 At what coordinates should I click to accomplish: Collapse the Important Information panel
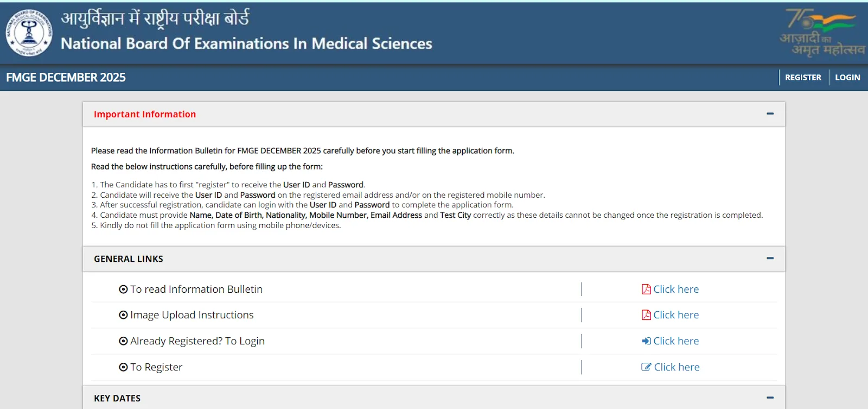click(x=770, y=114)
